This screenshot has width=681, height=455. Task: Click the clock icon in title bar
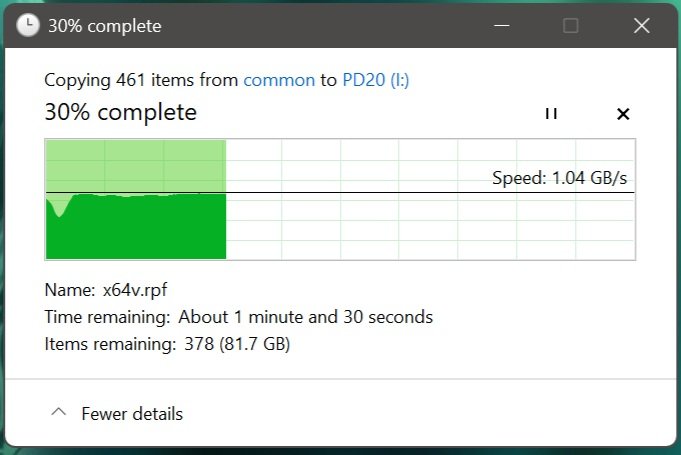tap(28, 25)
